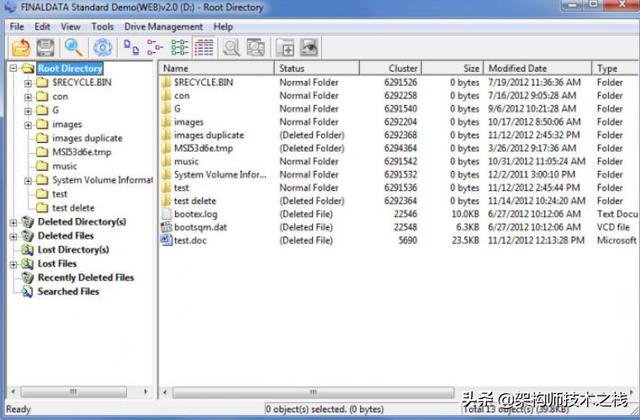Select test.doc file name
Screen dimensions: 640x420
[190, 240]
